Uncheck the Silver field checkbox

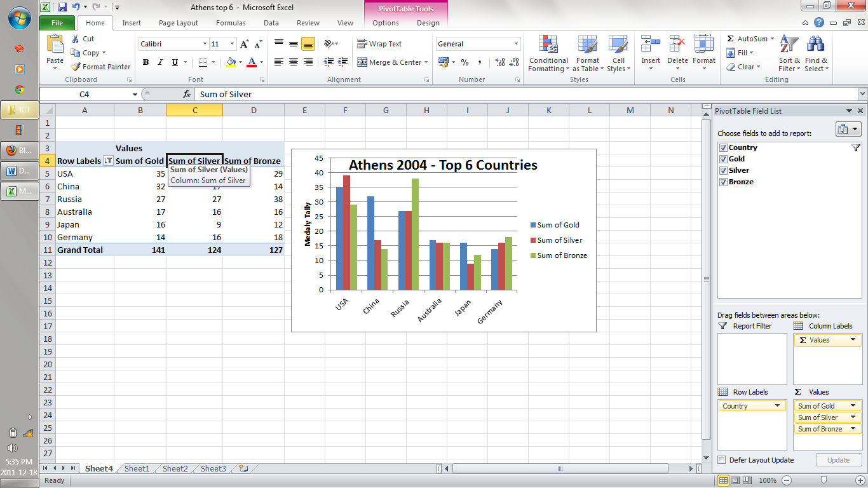pyautogui.click(x=724, y=170)
